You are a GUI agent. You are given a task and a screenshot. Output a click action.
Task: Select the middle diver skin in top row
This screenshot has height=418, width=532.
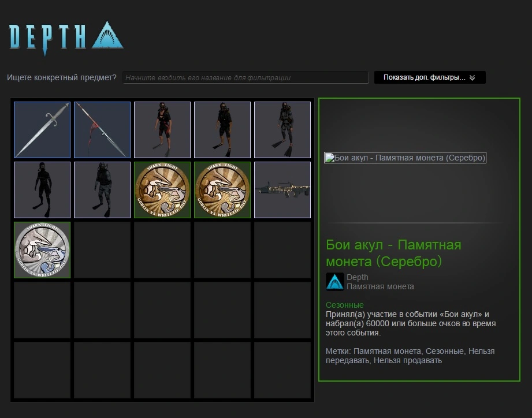pyautogui.click(x=222, y=130)
